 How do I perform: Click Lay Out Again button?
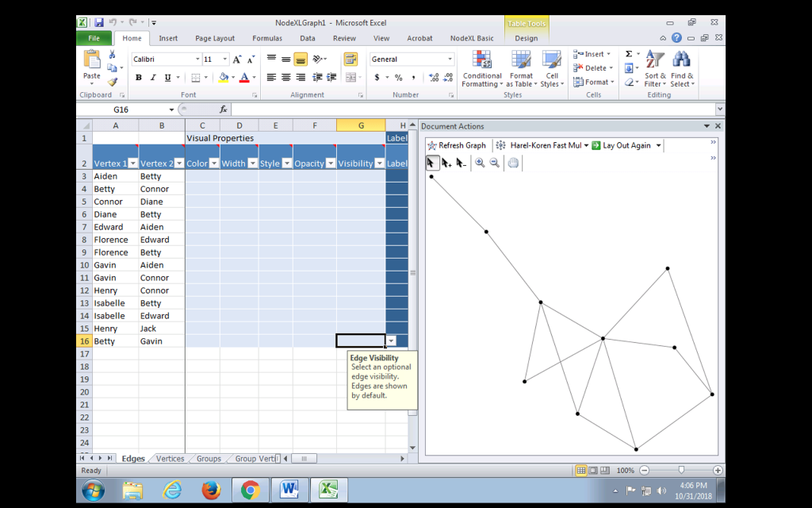tap(621, 145)
